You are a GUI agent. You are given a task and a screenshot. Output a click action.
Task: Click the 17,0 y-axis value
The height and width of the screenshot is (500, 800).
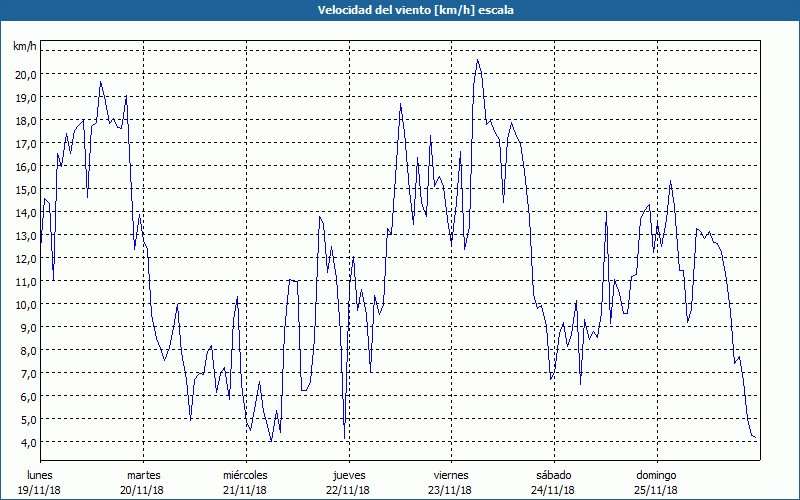(x=27, y=143)
